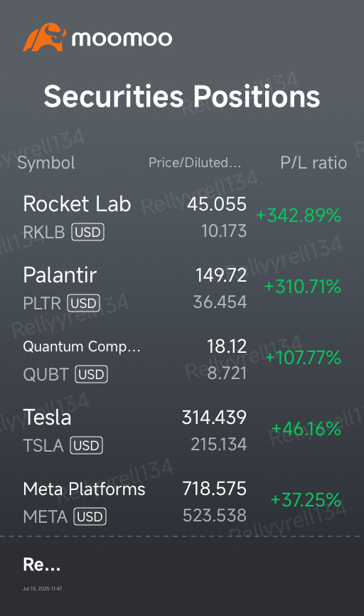
Task: Open the Meta Platforms position
Action: click(x=182, y=501)
